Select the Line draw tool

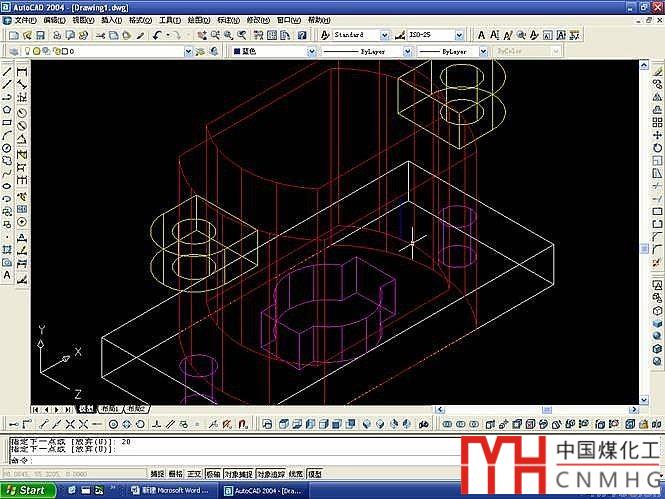point(7,72)
